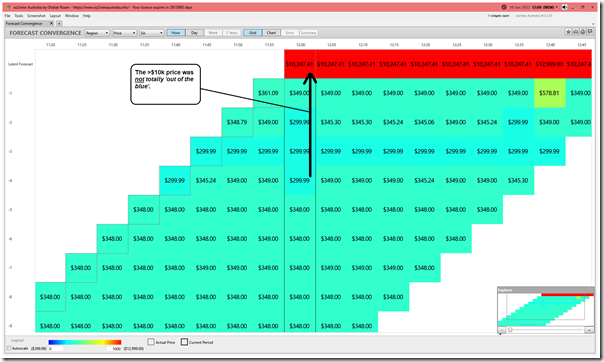Click the print icon in widget toolbar
This screenshot has width=604, height=362.
tap(575, 32)
